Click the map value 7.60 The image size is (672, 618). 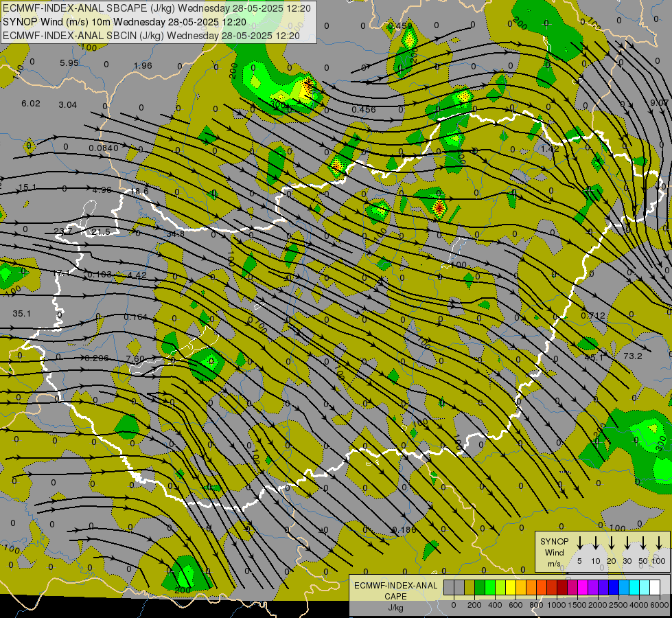coord(135,358)
